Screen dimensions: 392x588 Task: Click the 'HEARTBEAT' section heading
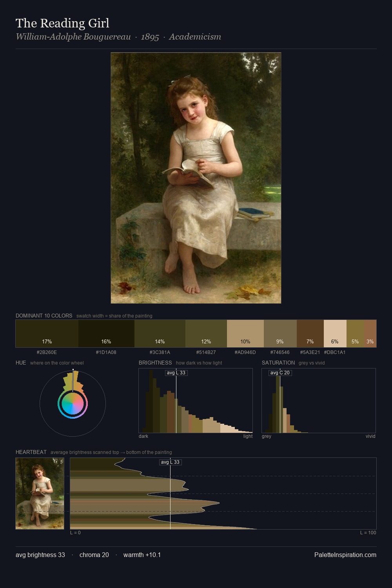[x=31, y=452]
